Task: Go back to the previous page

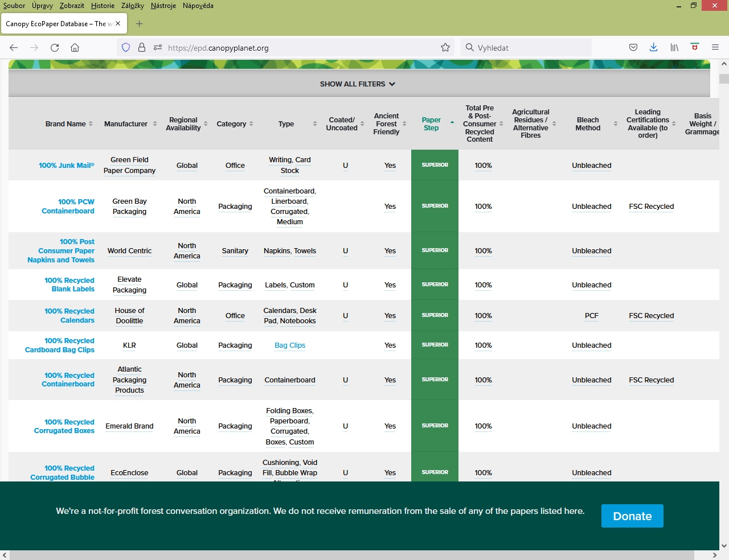Action: pos(14,48)
